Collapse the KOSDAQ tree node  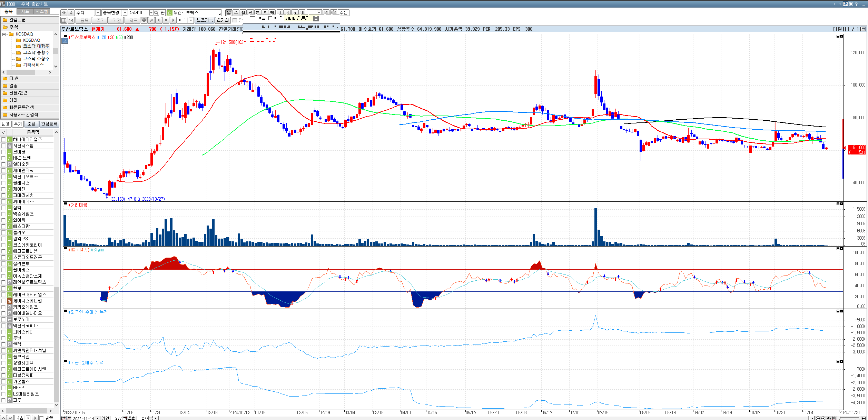pyautogui.click(x=4, y=34)
